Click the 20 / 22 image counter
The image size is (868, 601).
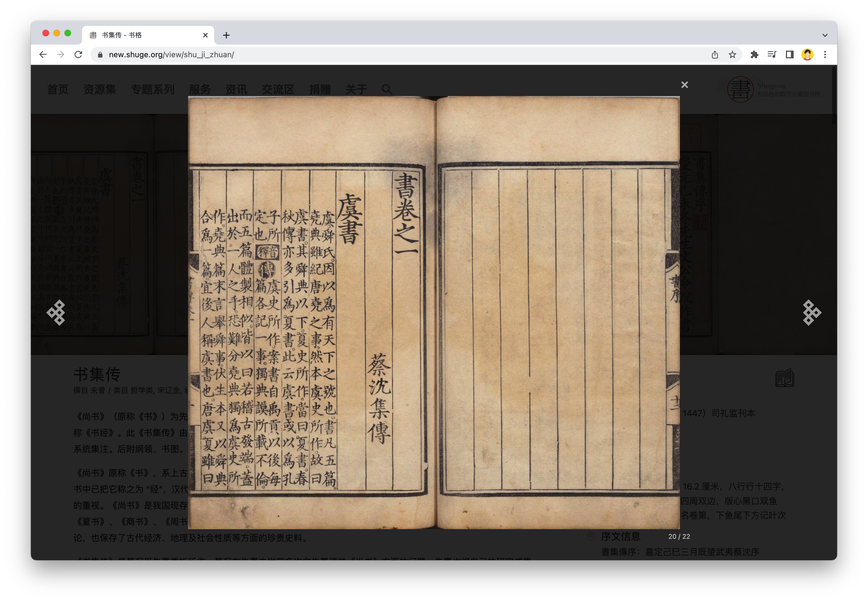(x=679, y=536)
